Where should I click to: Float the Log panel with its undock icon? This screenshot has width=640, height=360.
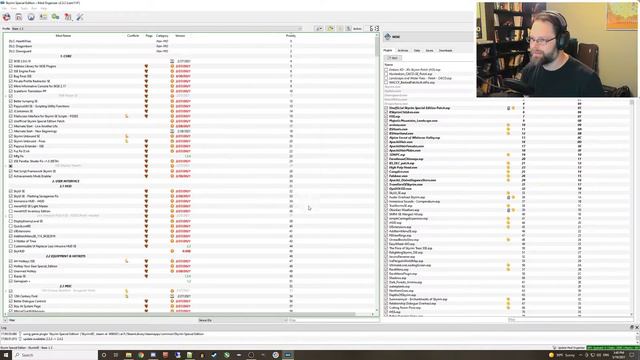point(631,327)
